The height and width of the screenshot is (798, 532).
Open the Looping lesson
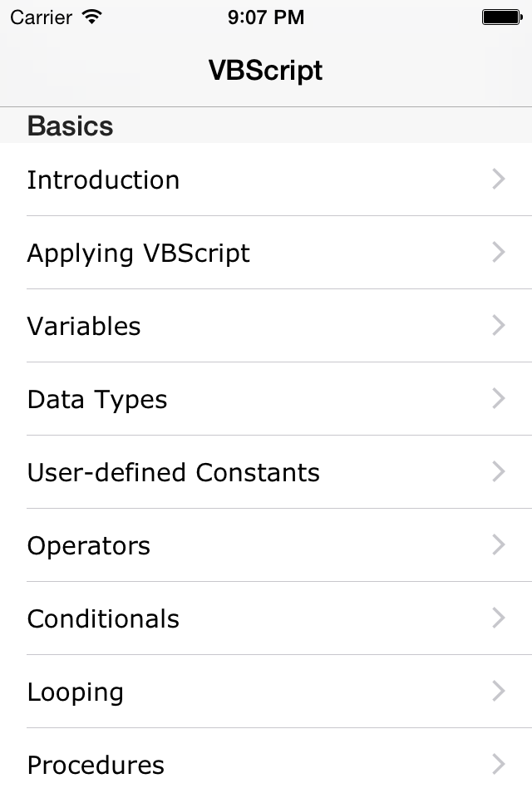(x=76, y=692)
